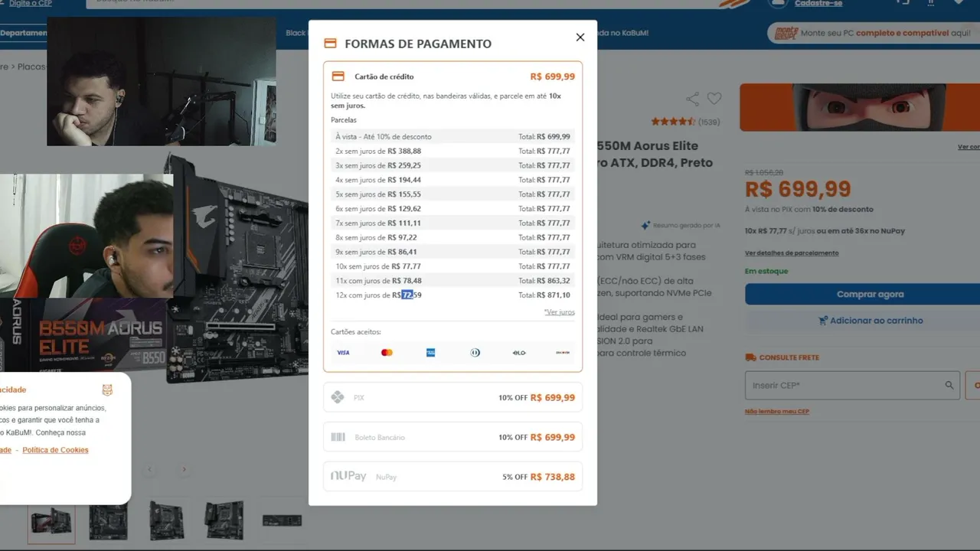Click the Visa card logo
This screenshot has width=980, height=551.
tap(343, 353)
